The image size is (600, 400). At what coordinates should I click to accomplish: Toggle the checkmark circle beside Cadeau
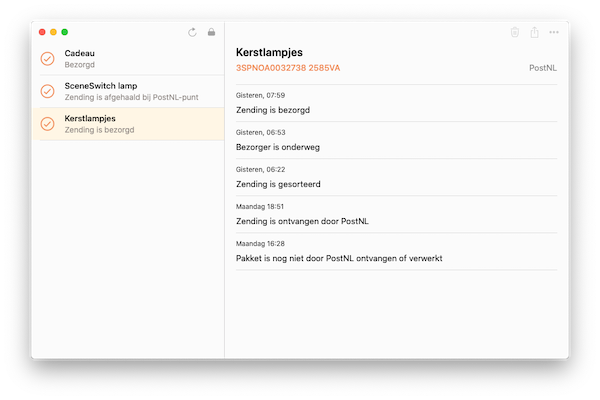47,59
